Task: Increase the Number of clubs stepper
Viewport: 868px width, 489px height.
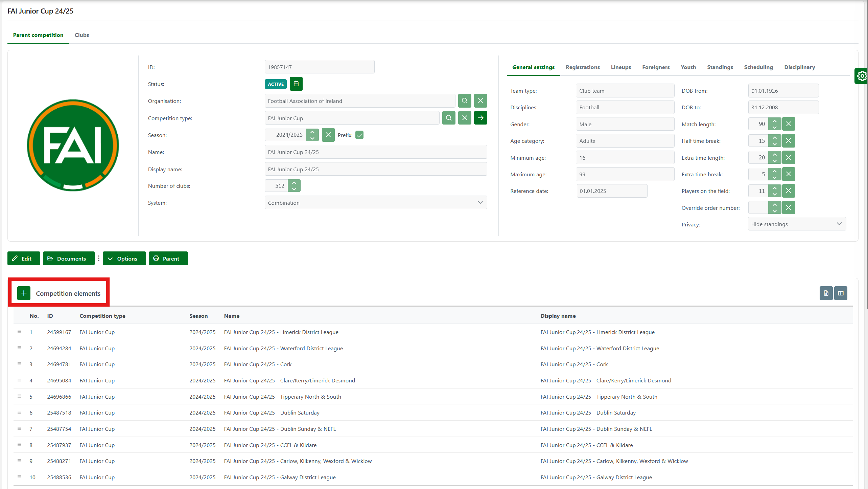Action: click(x=294, y=183)
